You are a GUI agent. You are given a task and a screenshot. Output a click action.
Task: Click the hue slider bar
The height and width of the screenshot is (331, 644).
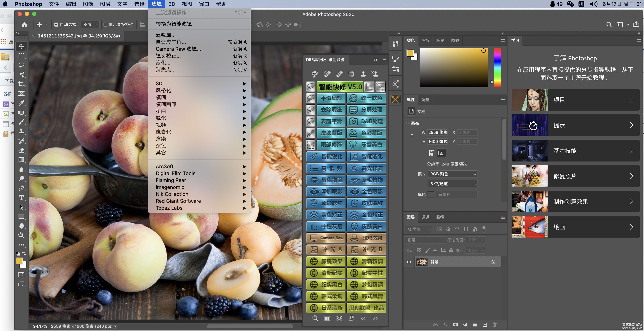click(x=497, y=67)
